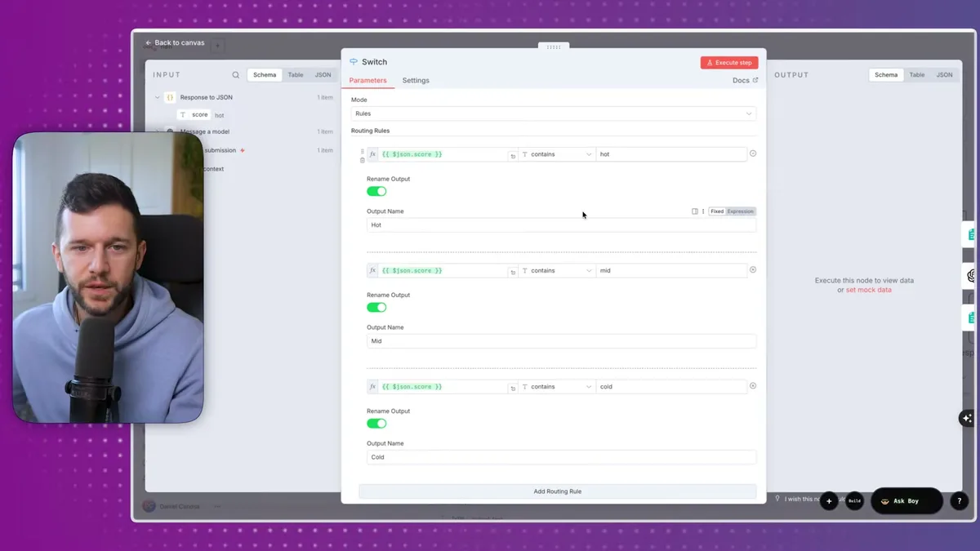Click the Execute step button

pos(729,63)
